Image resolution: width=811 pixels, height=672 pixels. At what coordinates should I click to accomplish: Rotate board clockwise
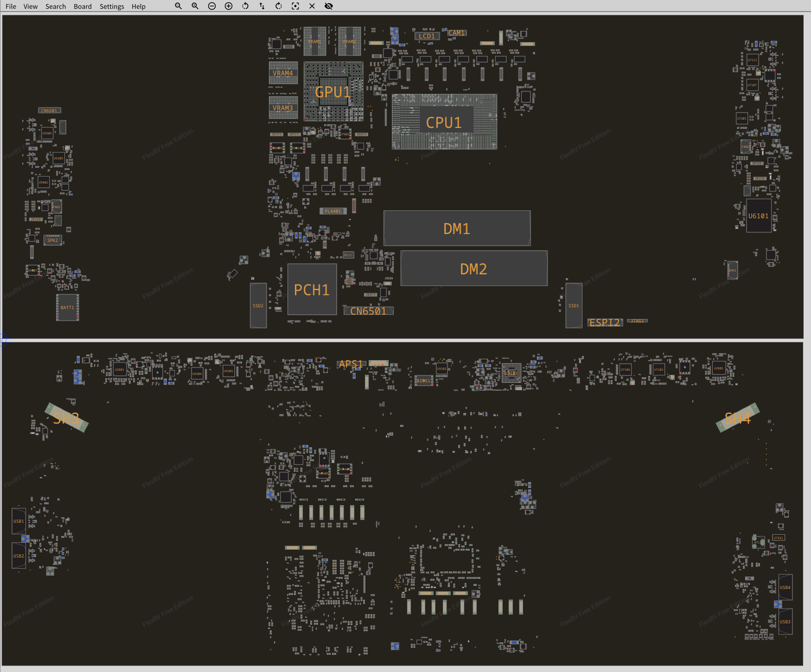tap(279, 6)
